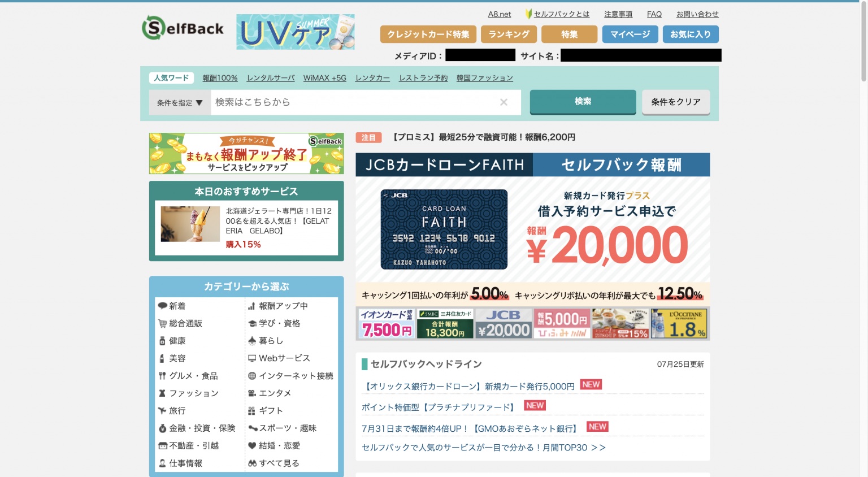Image resolution: width=868 pixels, height=477 pixels.
Task: Select popular word 韓国ファッション
Action: [x=485, y=78]
